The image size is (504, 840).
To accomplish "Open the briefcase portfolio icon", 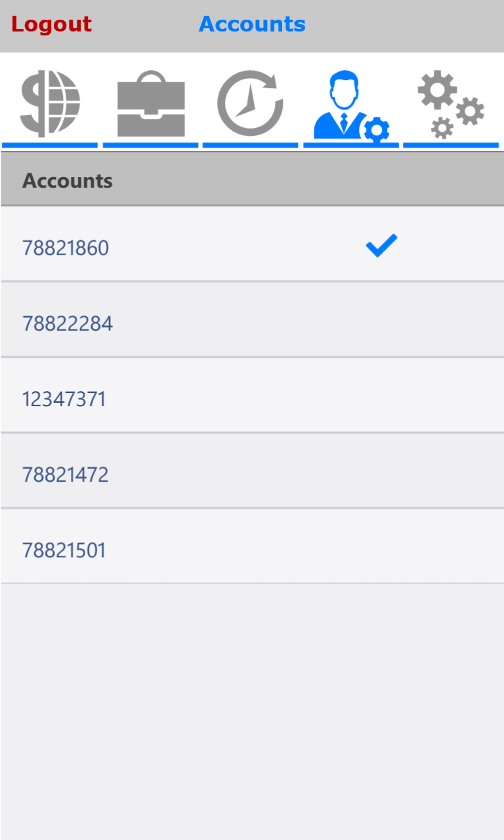I will [x=151, y=104].
